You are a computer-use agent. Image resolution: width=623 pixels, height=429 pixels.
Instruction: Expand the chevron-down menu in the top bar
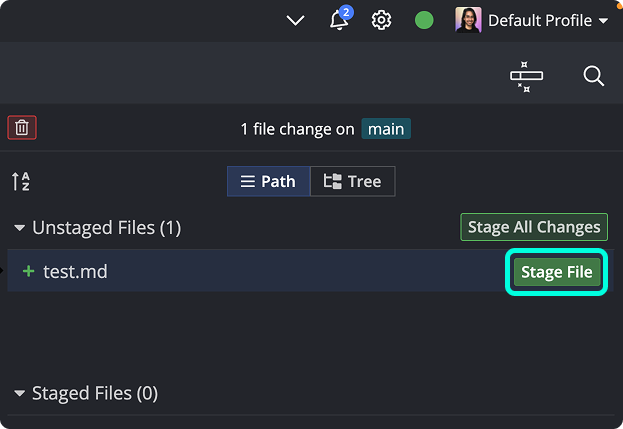(x=296, y=20)
